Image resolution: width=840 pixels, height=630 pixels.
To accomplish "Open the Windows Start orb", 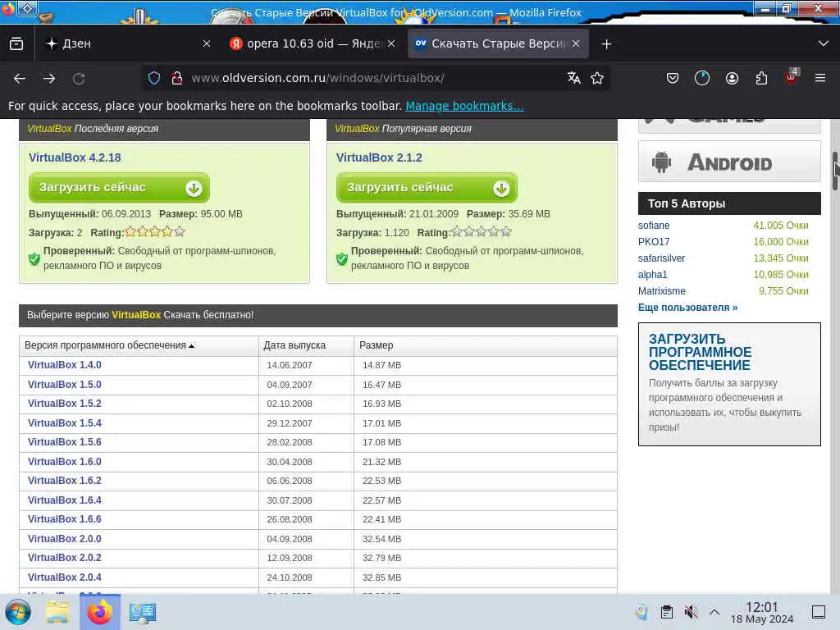I will 18,612.
